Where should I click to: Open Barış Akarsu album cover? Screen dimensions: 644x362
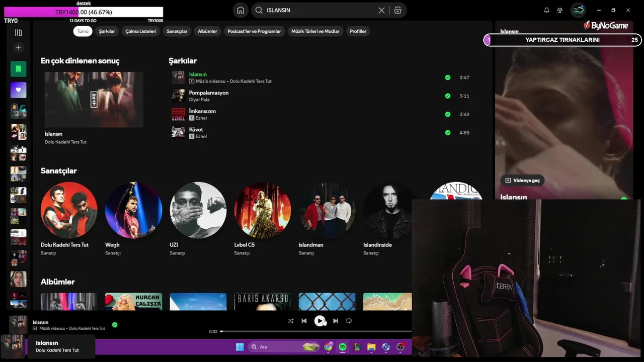(x=263, y=302)
